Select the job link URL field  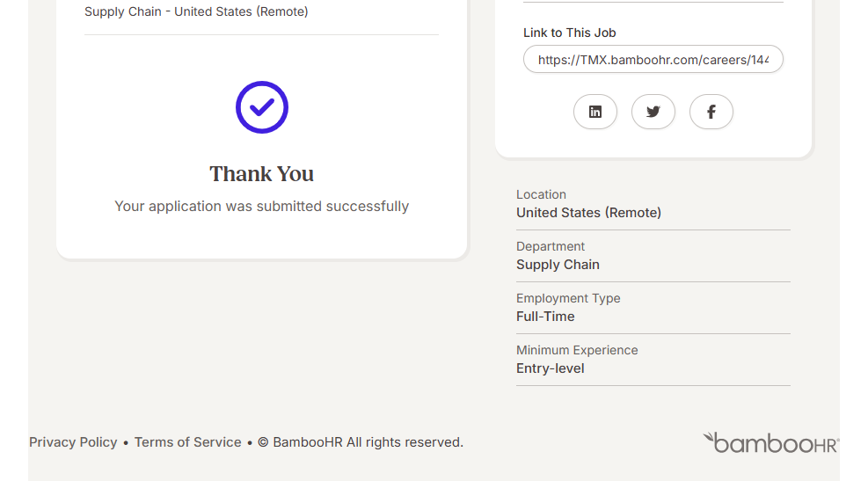(653, 60)
